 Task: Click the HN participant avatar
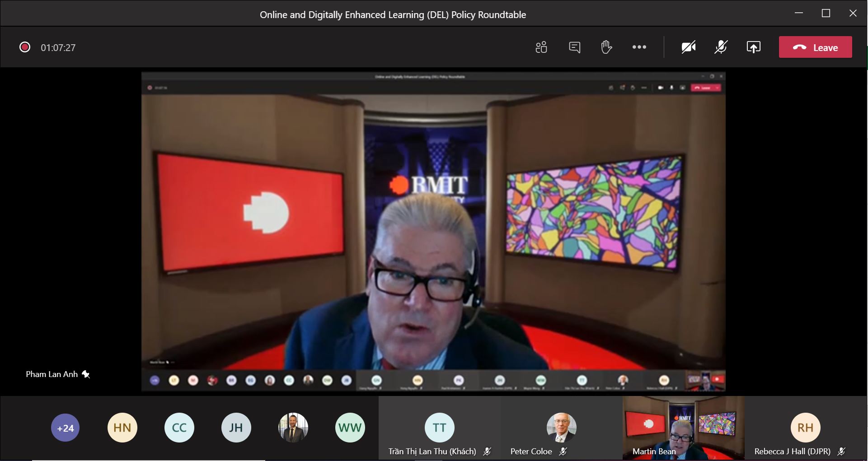click(122, 428)
